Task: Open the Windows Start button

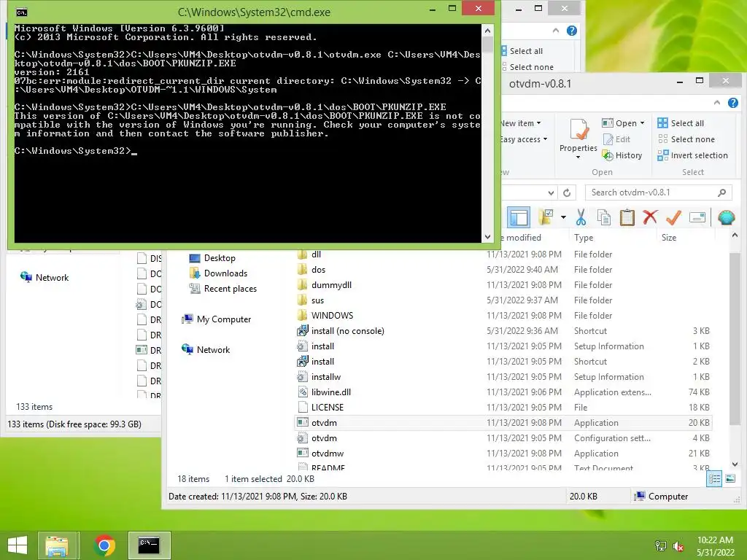Action: coord(18,545)
